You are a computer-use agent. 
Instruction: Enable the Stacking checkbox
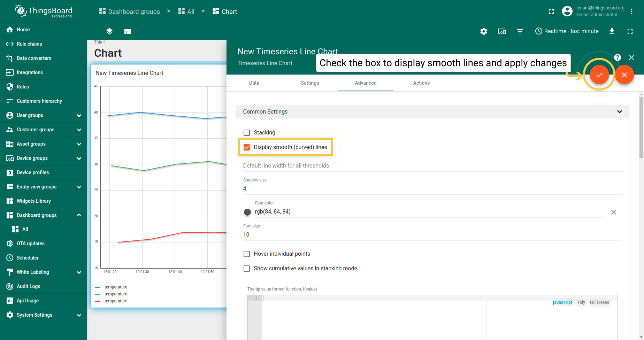pyautogui.click(x=247, y=133)
